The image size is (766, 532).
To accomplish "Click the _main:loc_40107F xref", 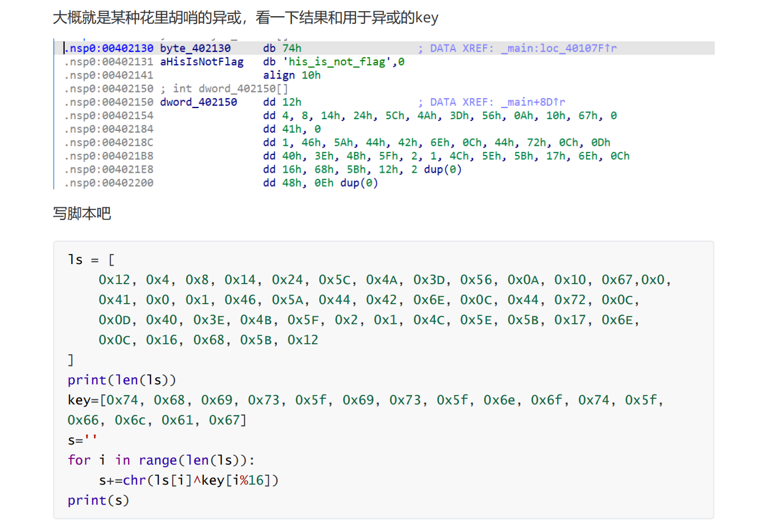I will 559,48.
